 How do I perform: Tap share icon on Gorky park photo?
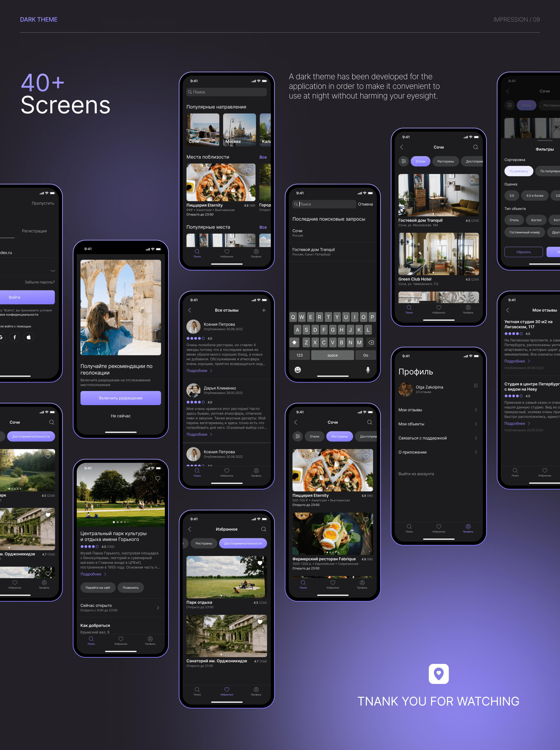[x=144, y=479]
